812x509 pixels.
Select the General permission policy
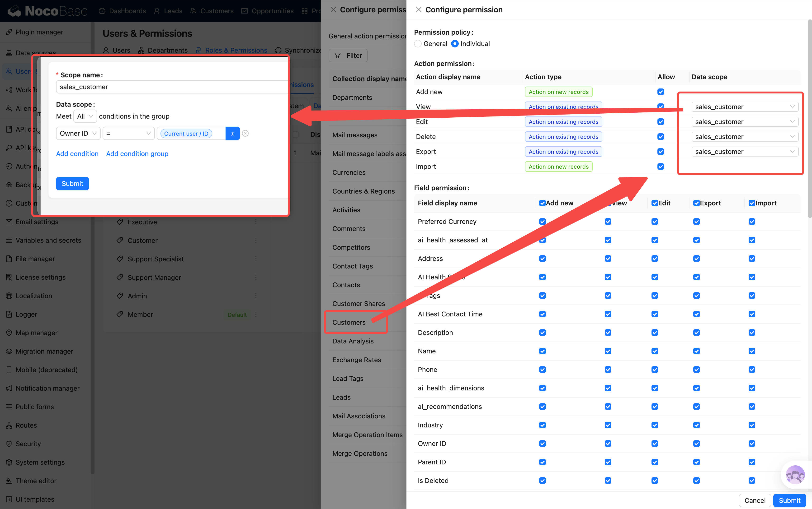418,44
